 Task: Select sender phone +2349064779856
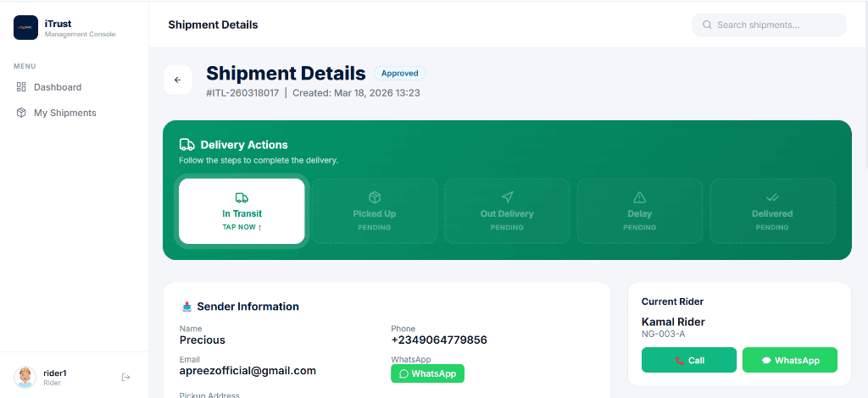click(439, 340)
